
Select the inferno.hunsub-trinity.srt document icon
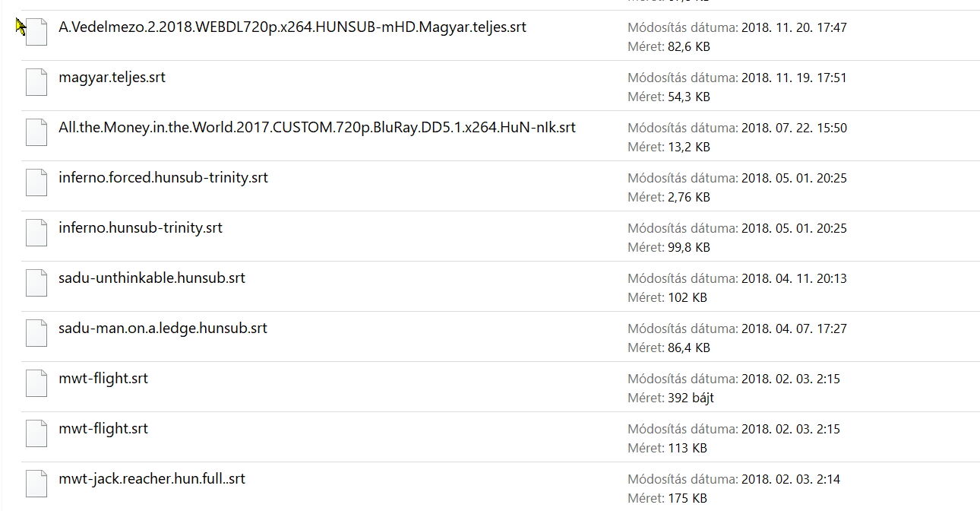(36, 233)
